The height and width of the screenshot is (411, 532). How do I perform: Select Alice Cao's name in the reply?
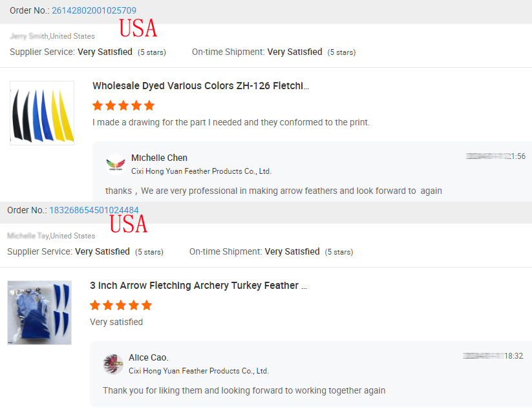click(148, 357)
